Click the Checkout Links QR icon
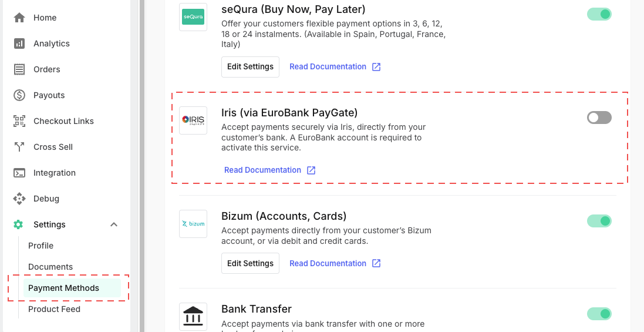This screenshot has height=332, width=644. (x=19, y=121)
